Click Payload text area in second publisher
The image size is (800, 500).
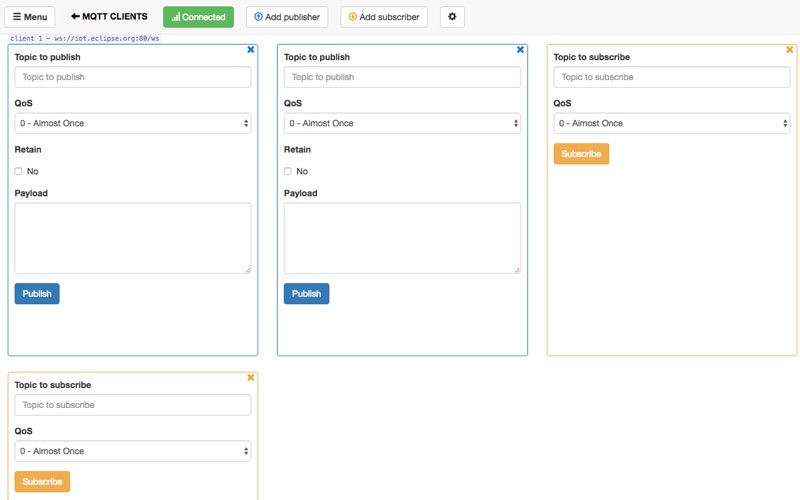(402, 238)
